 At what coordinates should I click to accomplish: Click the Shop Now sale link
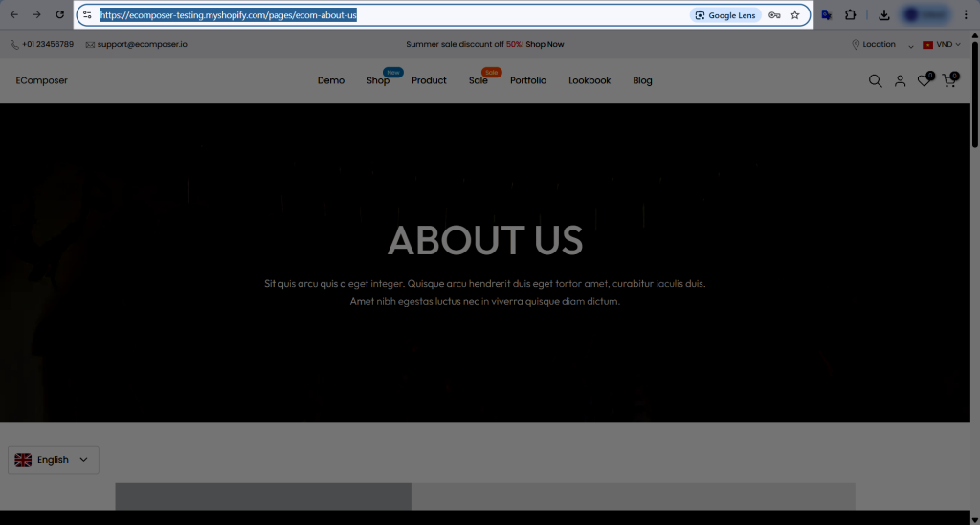[545, 44]
